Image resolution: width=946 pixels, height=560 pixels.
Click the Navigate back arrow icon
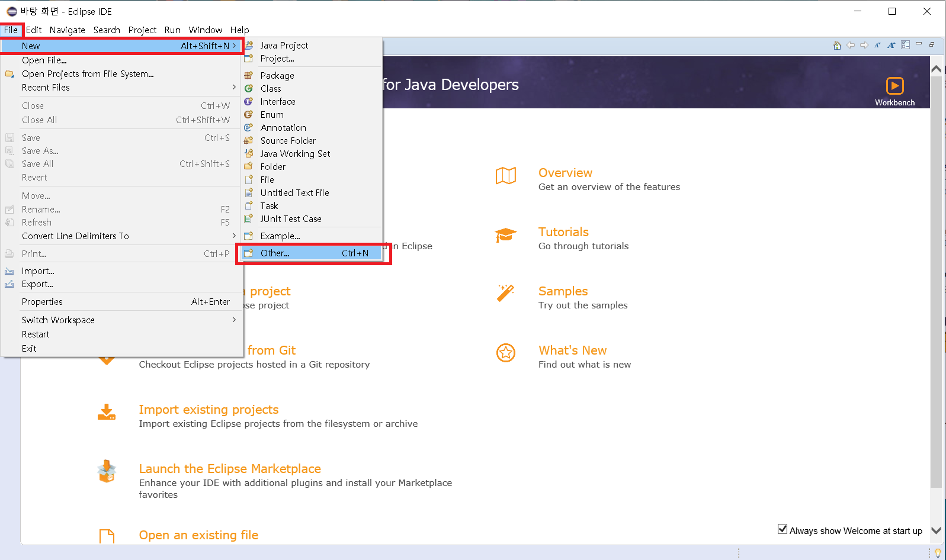(x=851, y=45)
